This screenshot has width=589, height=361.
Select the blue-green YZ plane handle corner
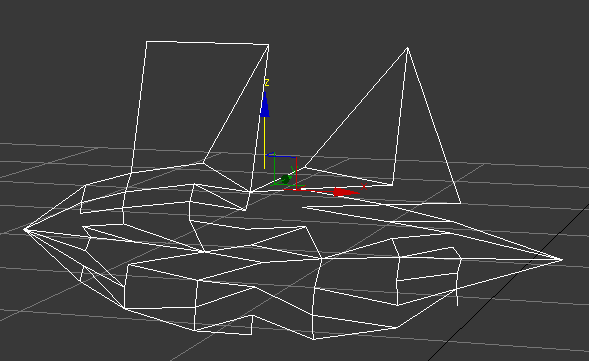274,155
